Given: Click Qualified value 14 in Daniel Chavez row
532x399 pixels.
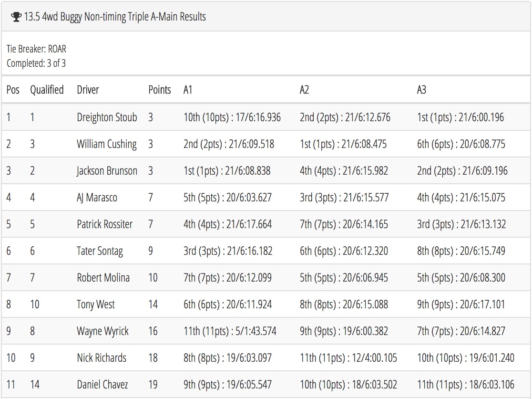Looking at the screenshot, I should 35,384.
